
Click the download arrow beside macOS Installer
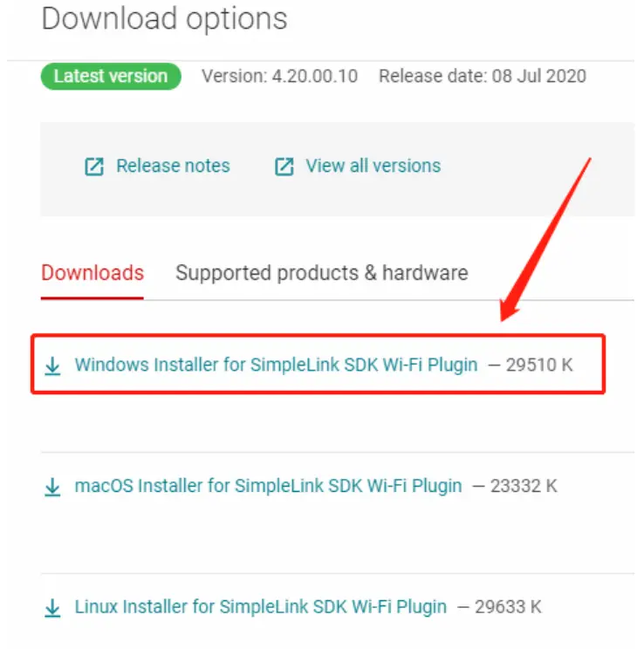click(52, 487)
